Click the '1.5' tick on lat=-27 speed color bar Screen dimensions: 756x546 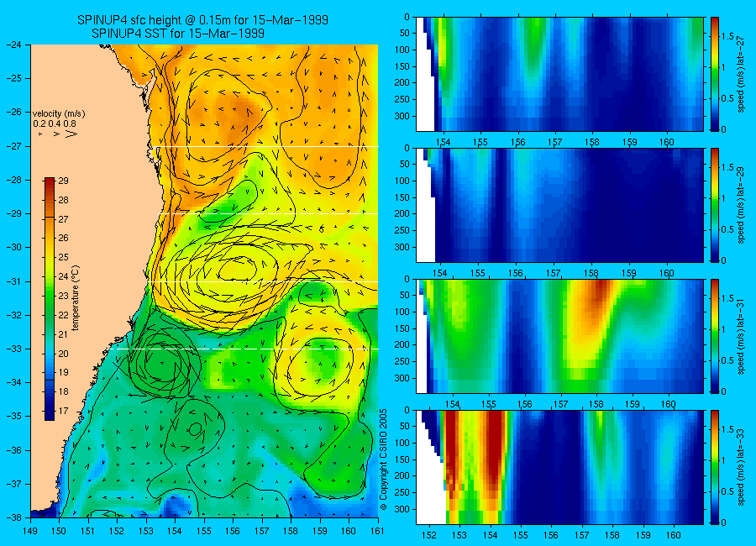tap(728, 37)
